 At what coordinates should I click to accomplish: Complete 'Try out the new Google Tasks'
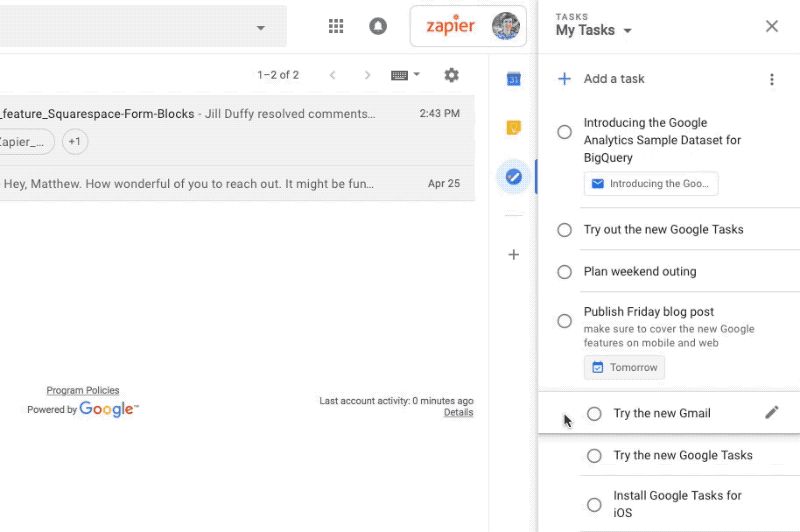(x=564, y=230)
